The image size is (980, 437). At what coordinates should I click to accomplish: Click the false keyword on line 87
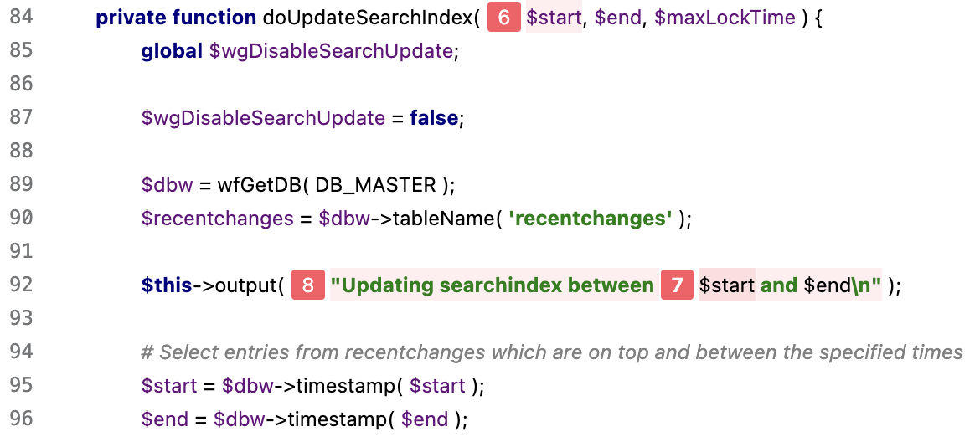[x=434, y=118]
